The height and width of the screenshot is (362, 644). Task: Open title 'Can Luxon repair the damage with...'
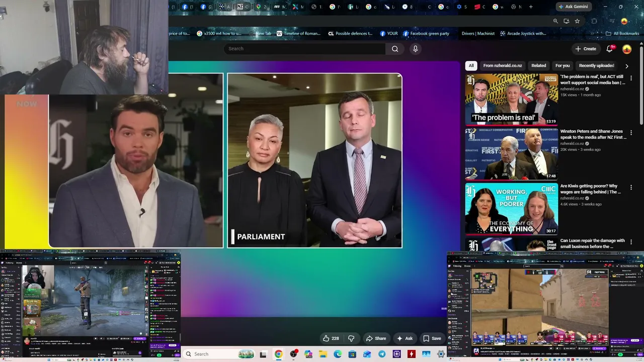(593, 243)
